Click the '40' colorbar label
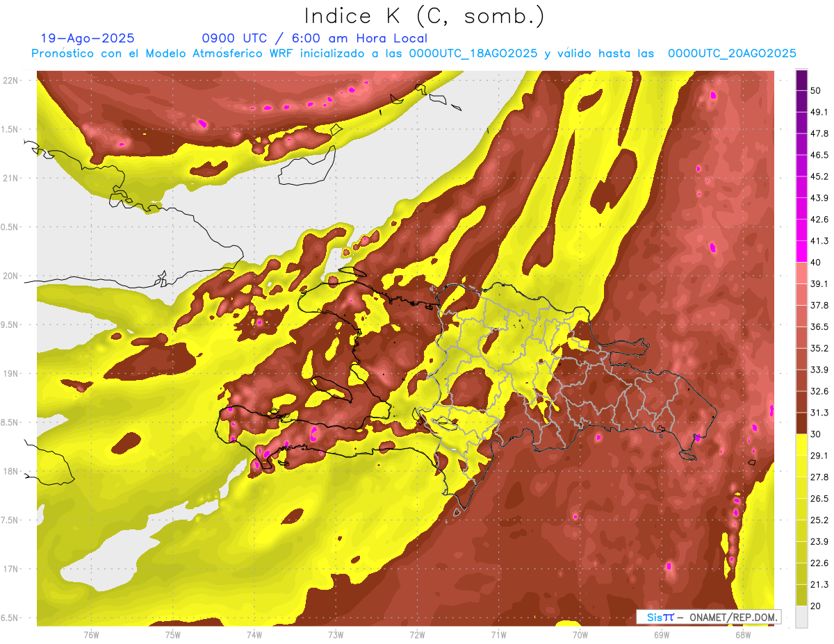 816,263
